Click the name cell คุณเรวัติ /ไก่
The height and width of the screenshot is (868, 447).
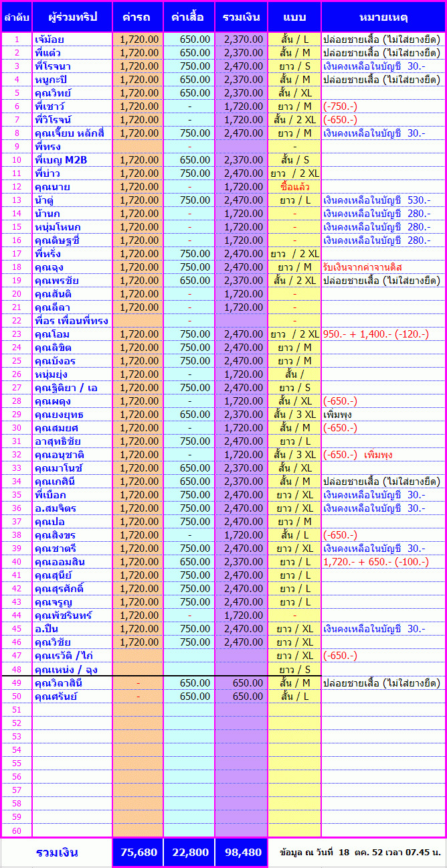[x=72, y=655]
